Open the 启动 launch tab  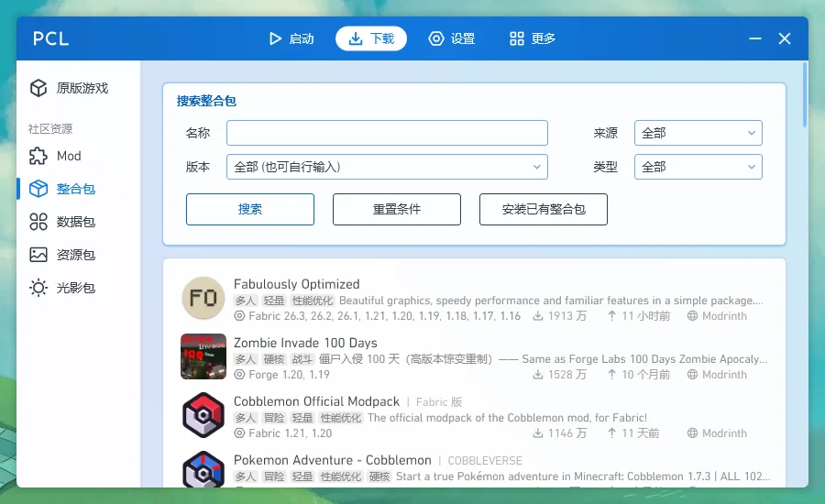291,38
